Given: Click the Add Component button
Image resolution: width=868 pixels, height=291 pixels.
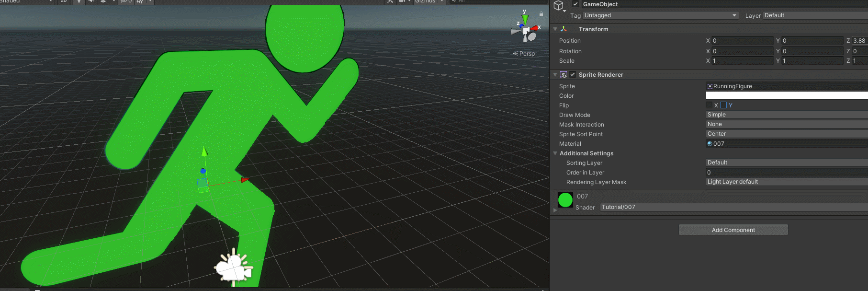Looking at the screenshot, I should 733,230.
